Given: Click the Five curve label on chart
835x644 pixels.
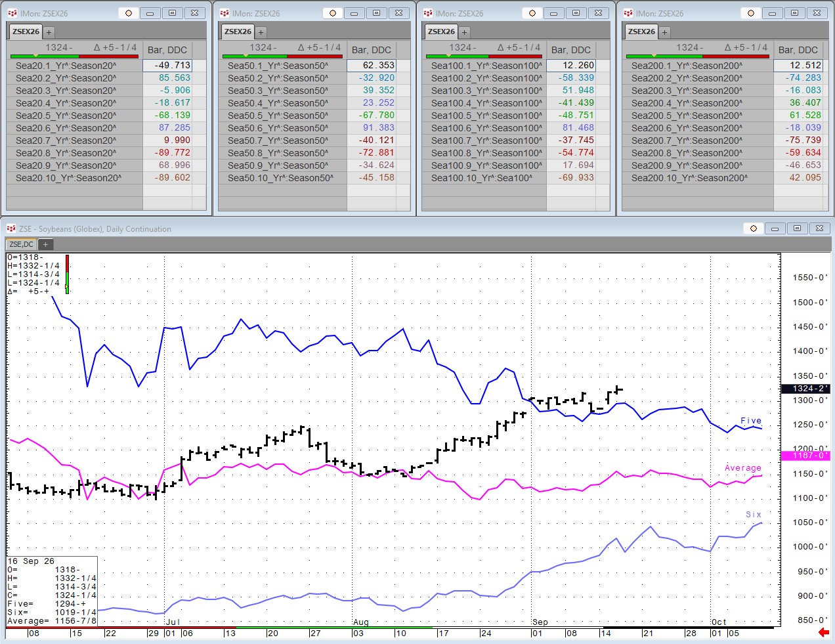Looking at the screenshot, I should pyautogui.click(x=751, y=421).
